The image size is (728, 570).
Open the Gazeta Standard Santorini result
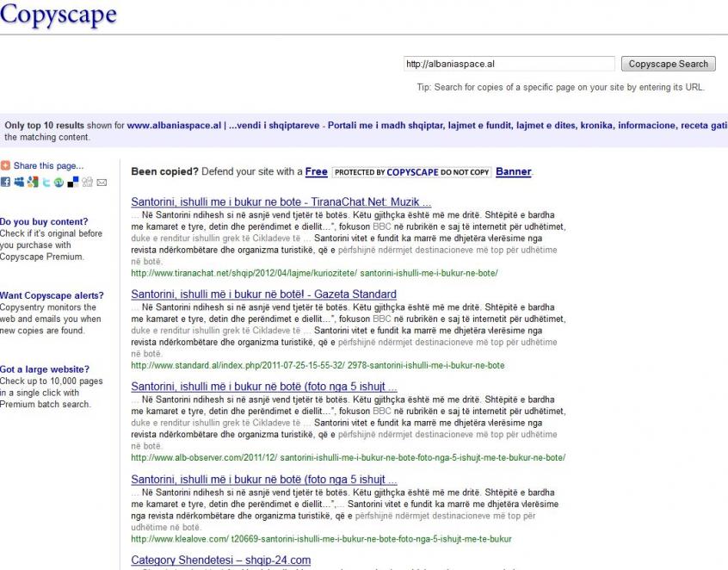pyautogui.click(x=263, y=294)
